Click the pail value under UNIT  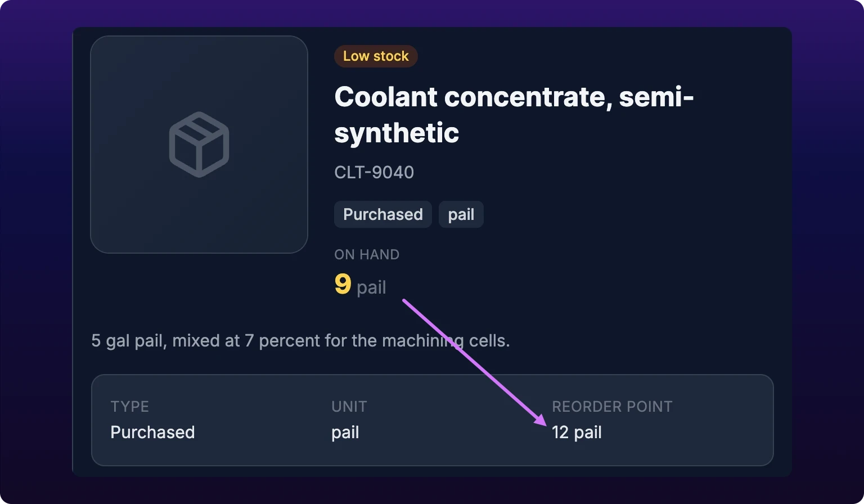tap(345, 433)
